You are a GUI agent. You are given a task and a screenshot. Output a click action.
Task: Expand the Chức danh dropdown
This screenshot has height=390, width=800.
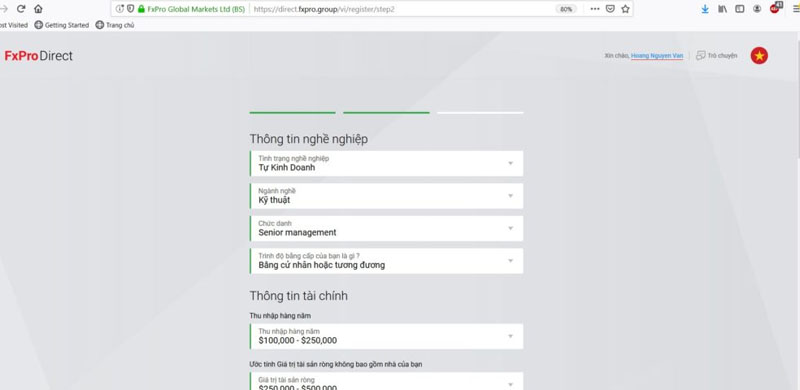tap(386, 228)
